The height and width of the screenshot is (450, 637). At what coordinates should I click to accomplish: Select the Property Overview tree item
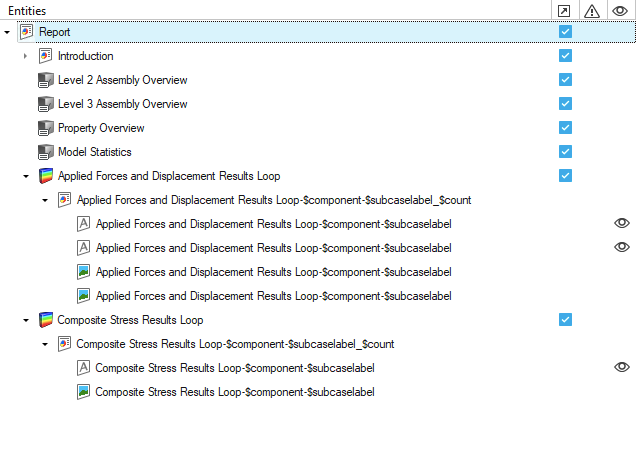(101, 128)
